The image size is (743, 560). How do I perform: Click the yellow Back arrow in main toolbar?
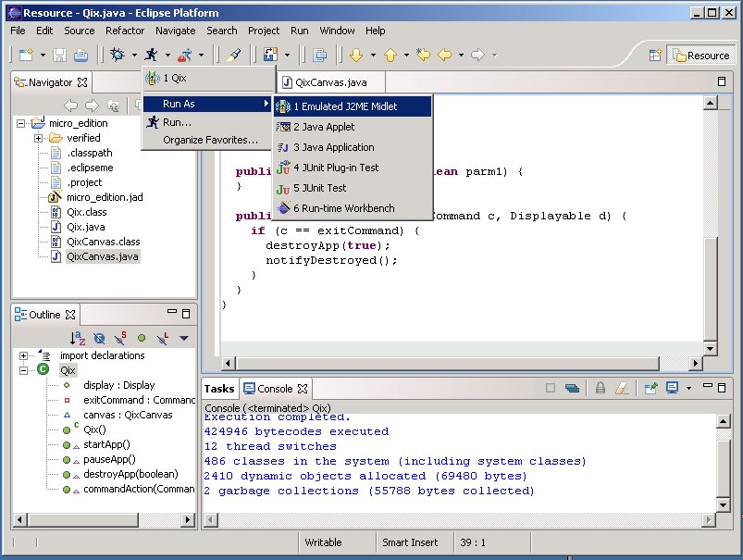pos(445,55)
